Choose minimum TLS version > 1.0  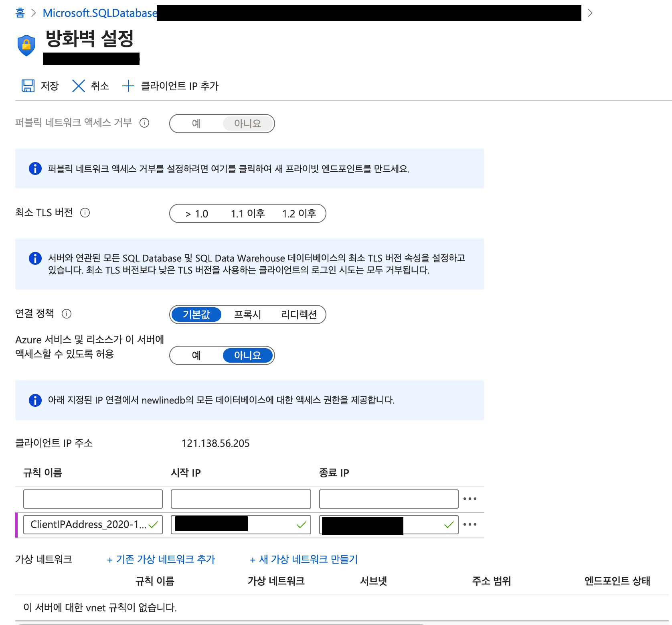tap(196, 213)
